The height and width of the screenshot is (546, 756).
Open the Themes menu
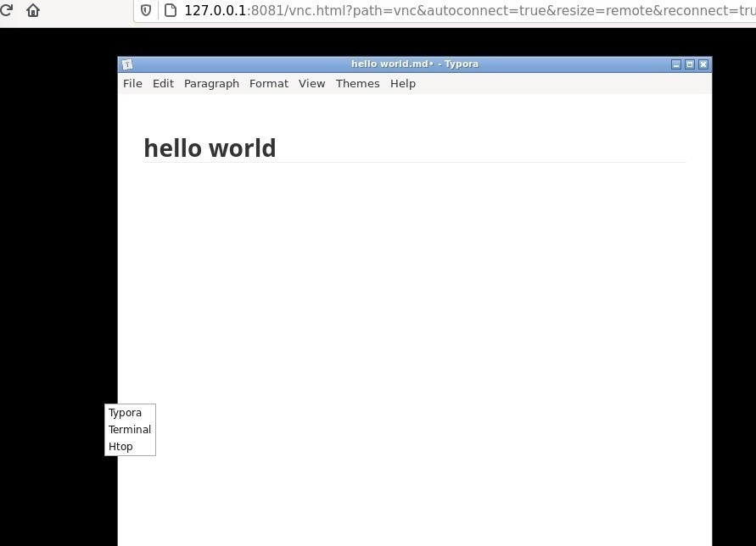358,83
